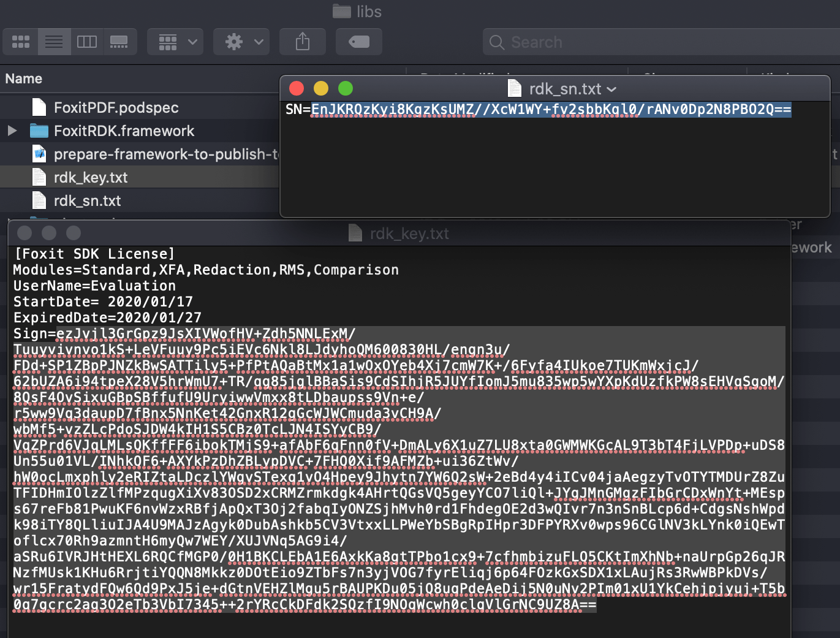
Task: Click the Modules=Standard,XFA,Redaction line
Action: pos(206,270)
